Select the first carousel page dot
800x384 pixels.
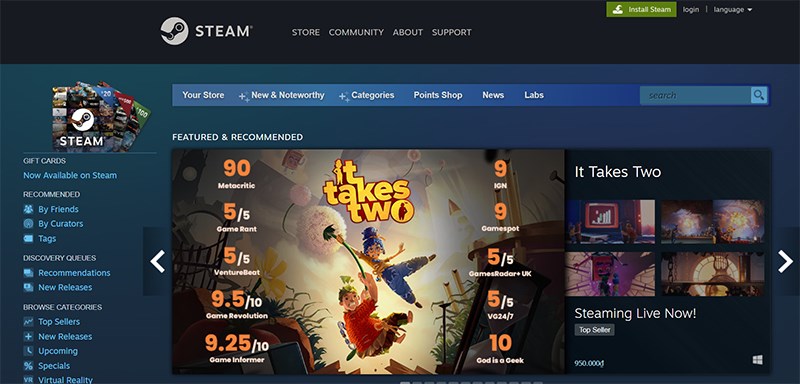[405, 382]
